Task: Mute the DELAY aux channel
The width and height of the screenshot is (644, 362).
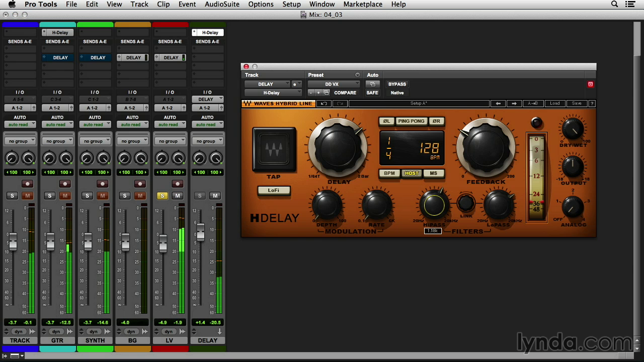Action: coord(215,196)
